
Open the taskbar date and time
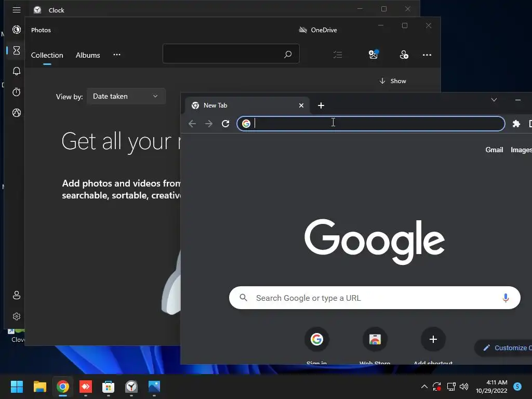point(491,387)
